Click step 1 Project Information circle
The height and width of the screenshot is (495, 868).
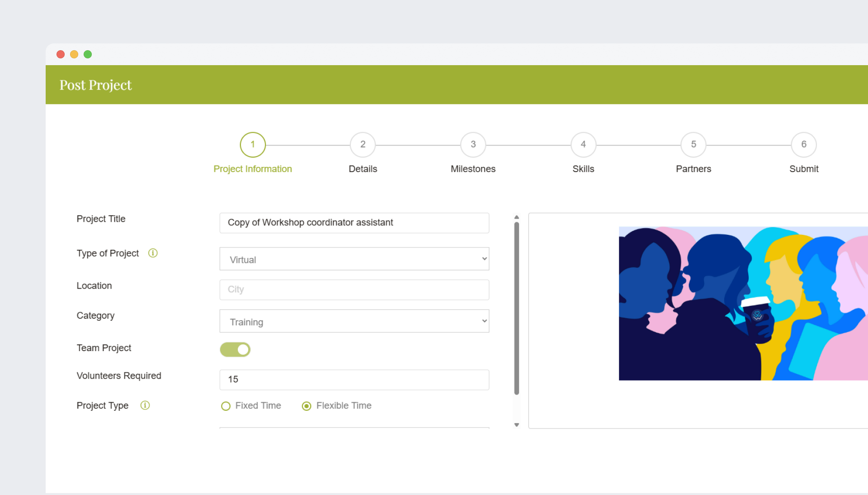coord(253,145)
